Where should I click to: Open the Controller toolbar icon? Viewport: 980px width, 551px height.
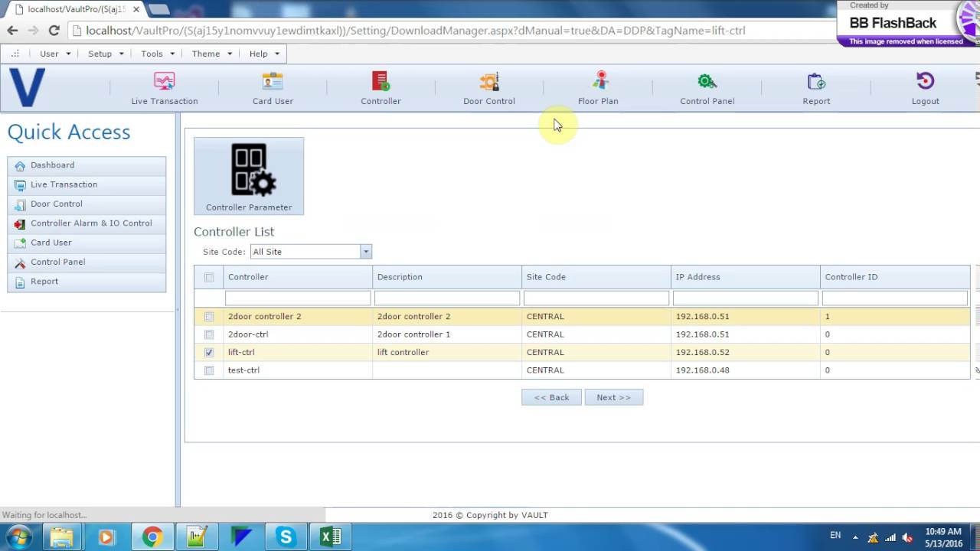tap(381, 88)
